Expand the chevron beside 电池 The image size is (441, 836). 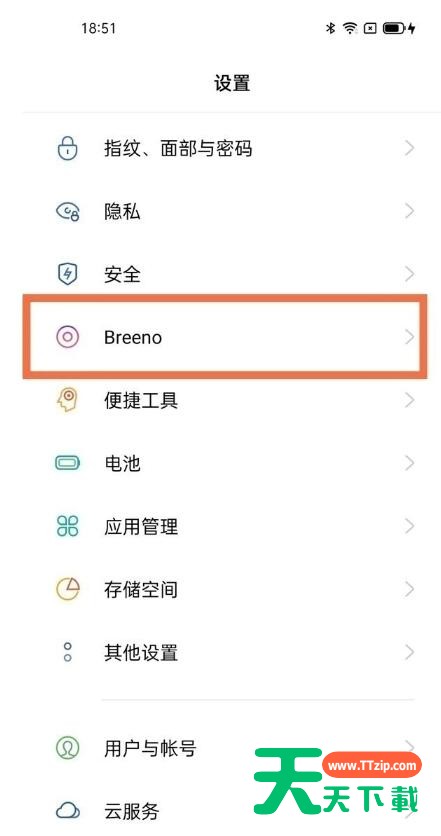coord(409,463)
